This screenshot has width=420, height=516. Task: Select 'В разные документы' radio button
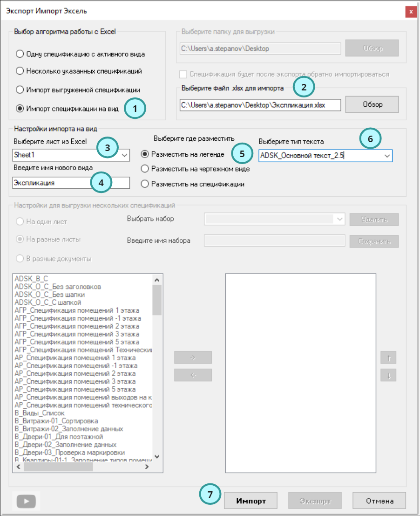[x=54, y=259]
